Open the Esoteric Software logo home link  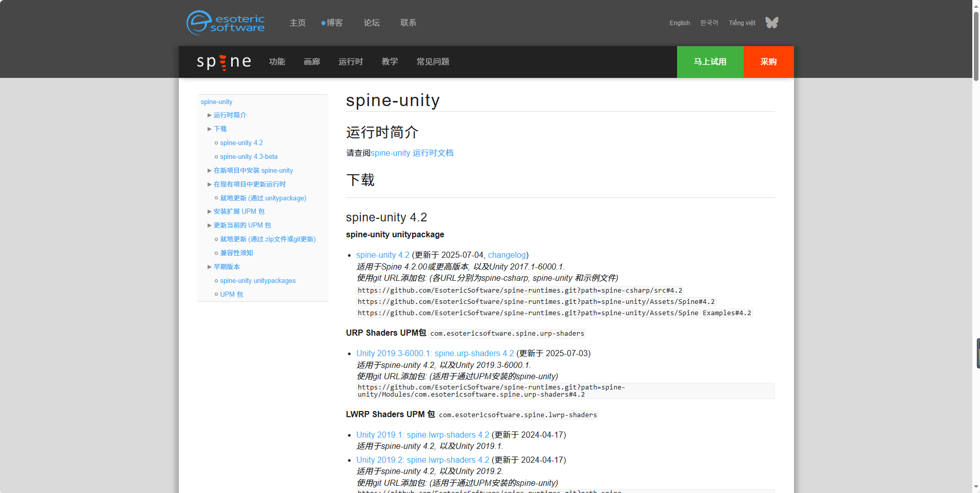click(226, 23)
